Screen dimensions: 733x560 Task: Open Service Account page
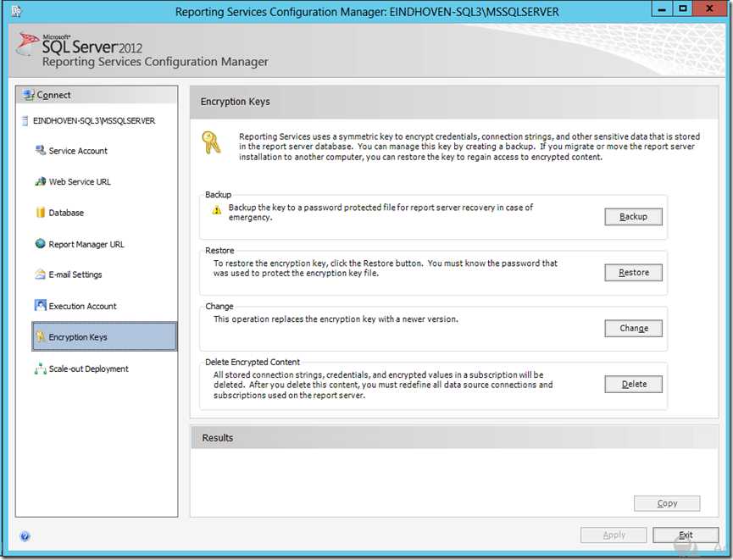78,151
